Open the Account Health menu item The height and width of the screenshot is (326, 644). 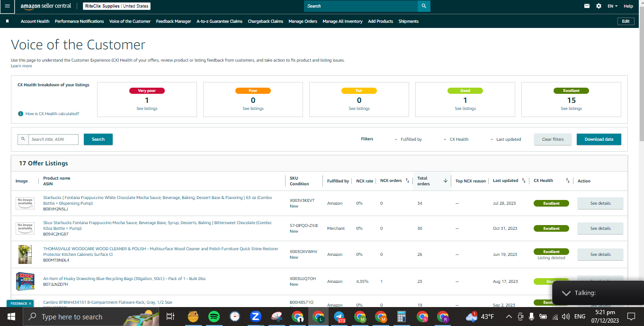[x=35, y=21]
